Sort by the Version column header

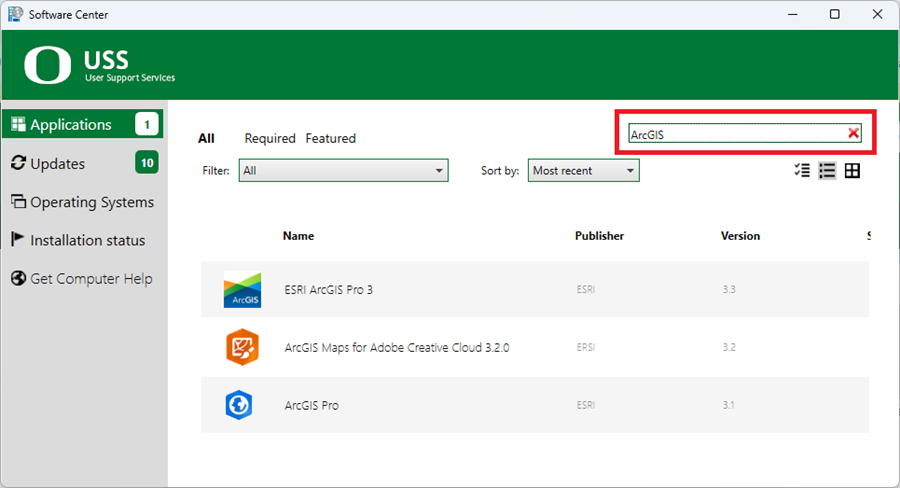[x=740, y=236]
